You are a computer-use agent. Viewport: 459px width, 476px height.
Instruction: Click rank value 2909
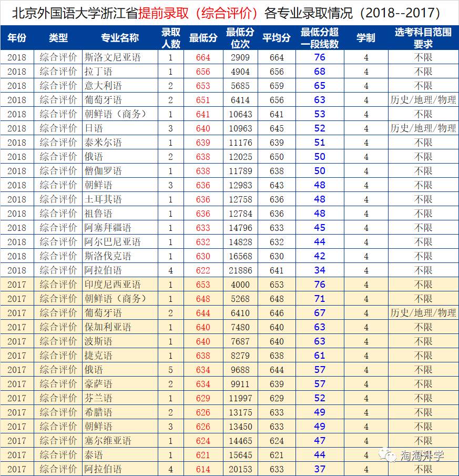240,58
